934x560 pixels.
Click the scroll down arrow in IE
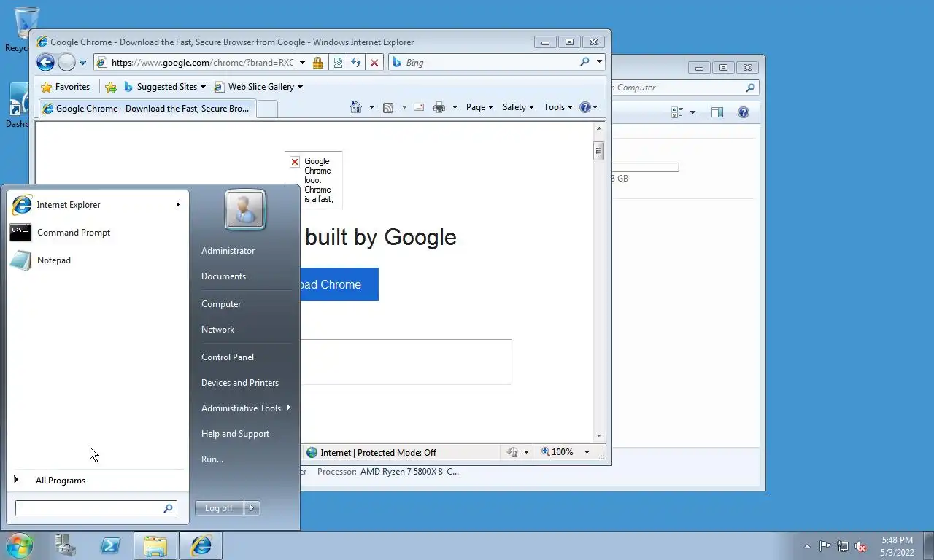tap(599, 435)
